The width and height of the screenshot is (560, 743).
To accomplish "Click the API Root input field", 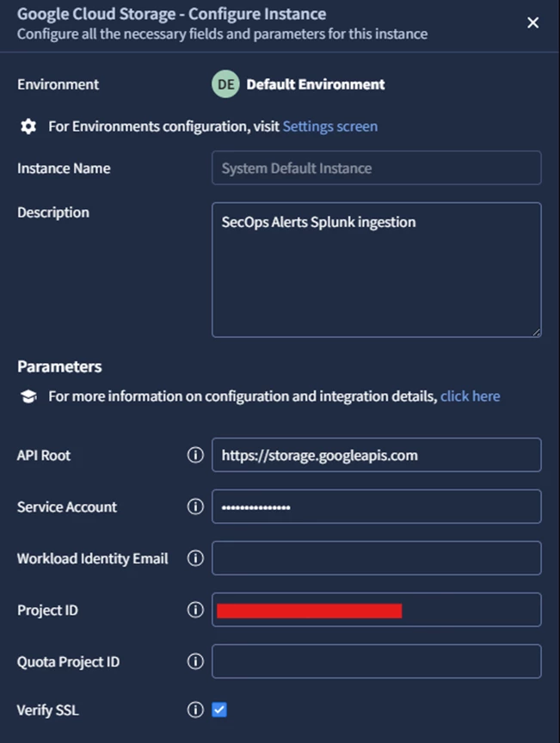I will click(377, 455).
